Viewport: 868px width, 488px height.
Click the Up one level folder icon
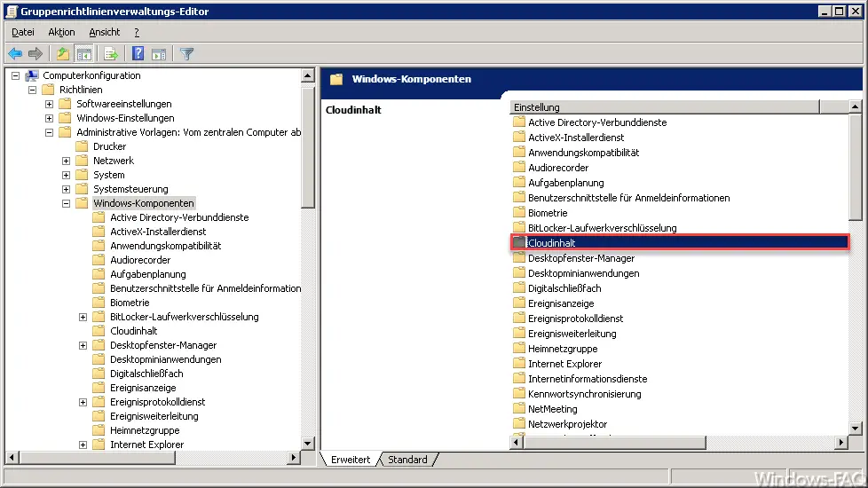coord(62,53)
